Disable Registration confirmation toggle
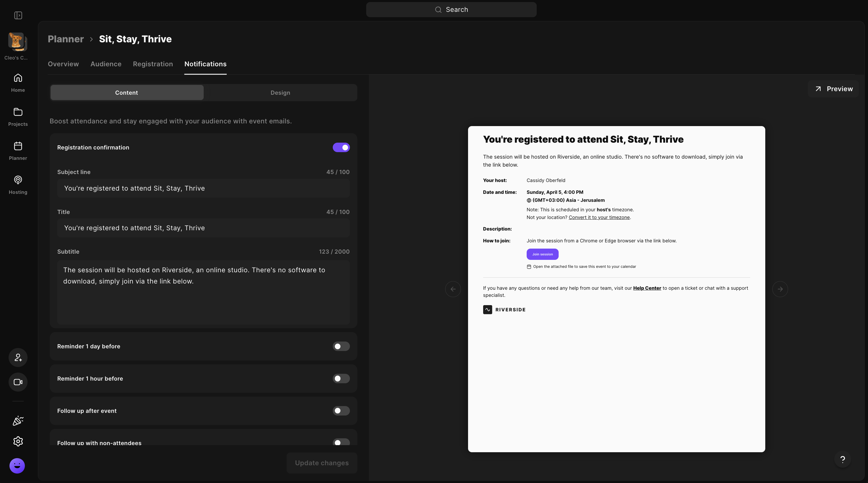Screen dimensions: 868x483 click(341, 147)
